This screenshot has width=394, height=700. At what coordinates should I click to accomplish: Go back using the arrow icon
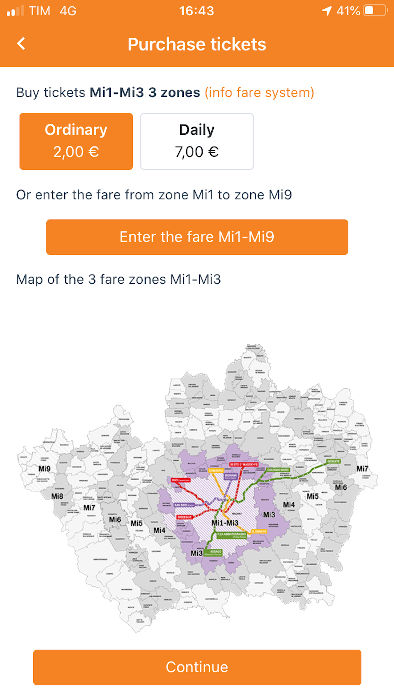[21, 44]
